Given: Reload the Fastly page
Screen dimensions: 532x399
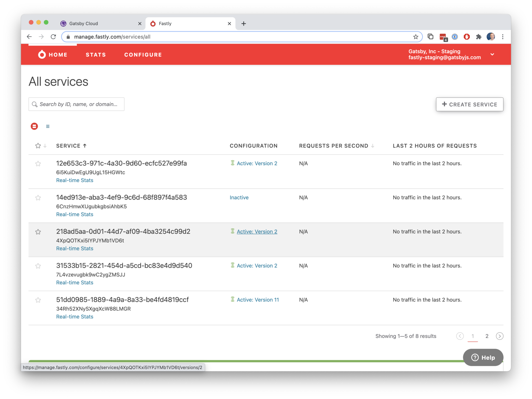Looking at the screenshot, I should [53, 37].
